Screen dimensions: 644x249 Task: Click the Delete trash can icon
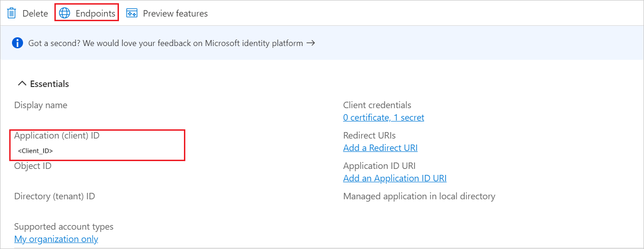click(12, 13)
